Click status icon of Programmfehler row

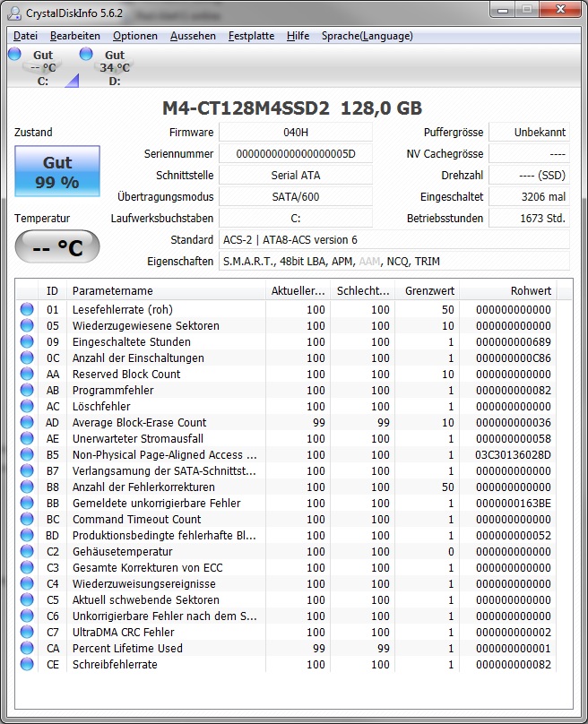coord(27,390)
